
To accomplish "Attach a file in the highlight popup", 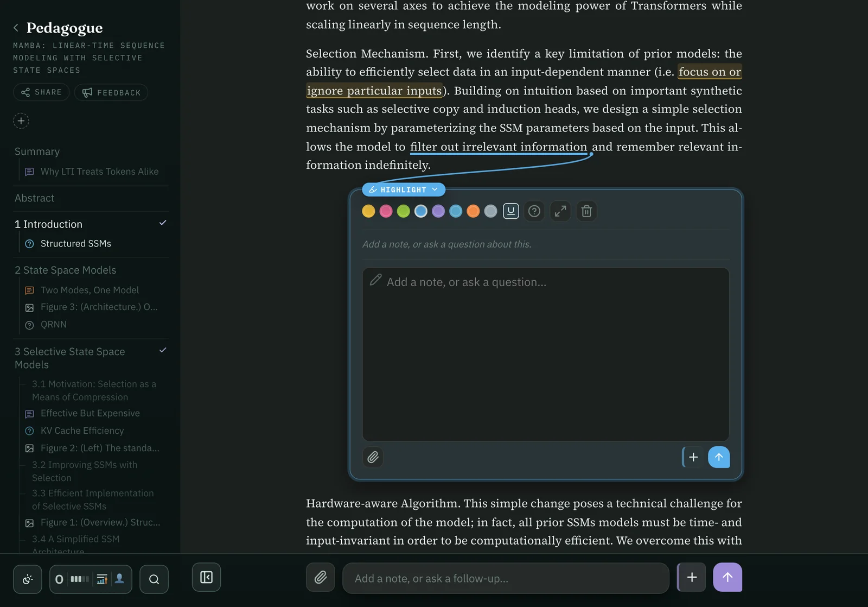I will [x=373, y=457].
